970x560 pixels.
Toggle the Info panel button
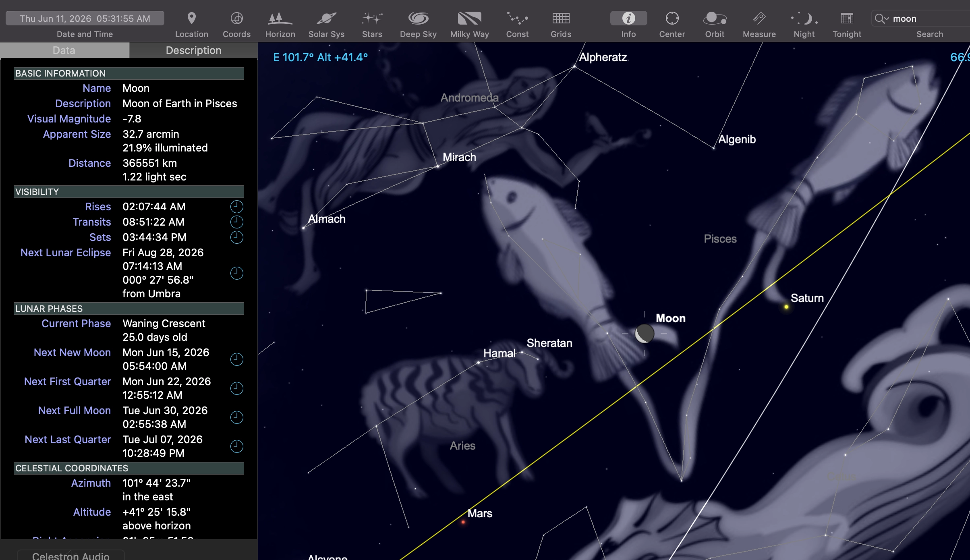click(x=628, y=19)
